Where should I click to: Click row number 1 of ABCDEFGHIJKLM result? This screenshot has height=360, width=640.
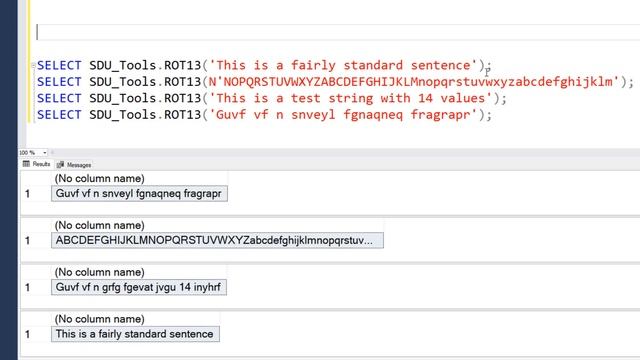pyautogui.click(x=28, y=240)
